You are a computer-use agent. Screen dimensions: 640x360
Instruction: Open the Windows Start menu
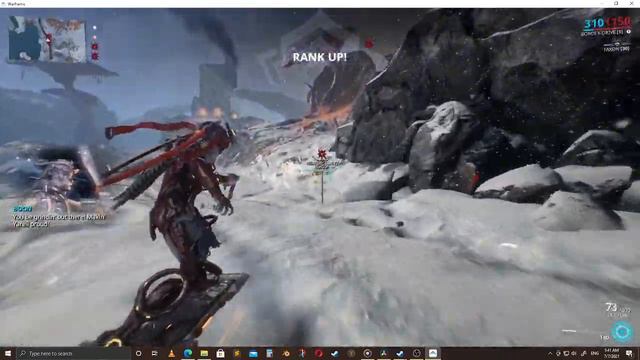8,353
